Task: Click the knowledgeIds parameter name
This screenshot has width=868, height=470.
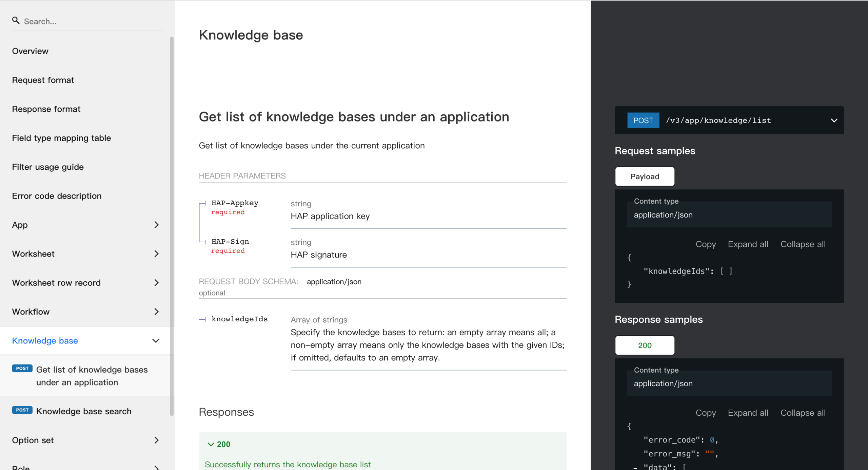Action: (240, 319)
